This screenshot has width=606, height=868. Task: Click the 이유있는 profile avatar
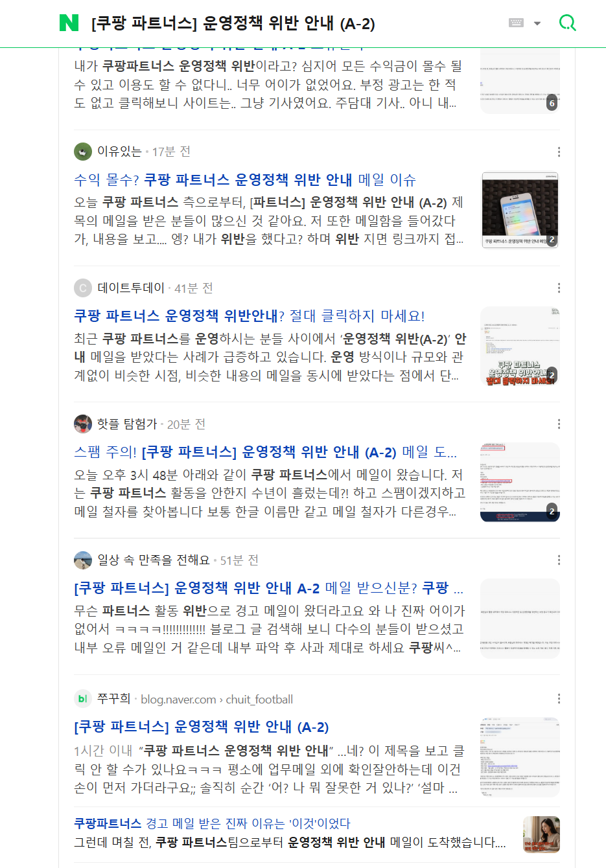point(83,152)
